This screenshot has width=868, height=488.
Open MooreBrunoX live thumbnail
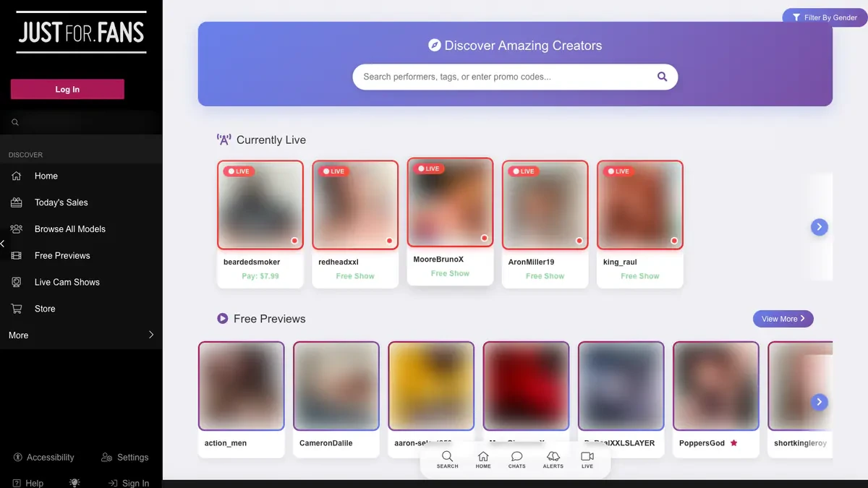coord(450,202)
